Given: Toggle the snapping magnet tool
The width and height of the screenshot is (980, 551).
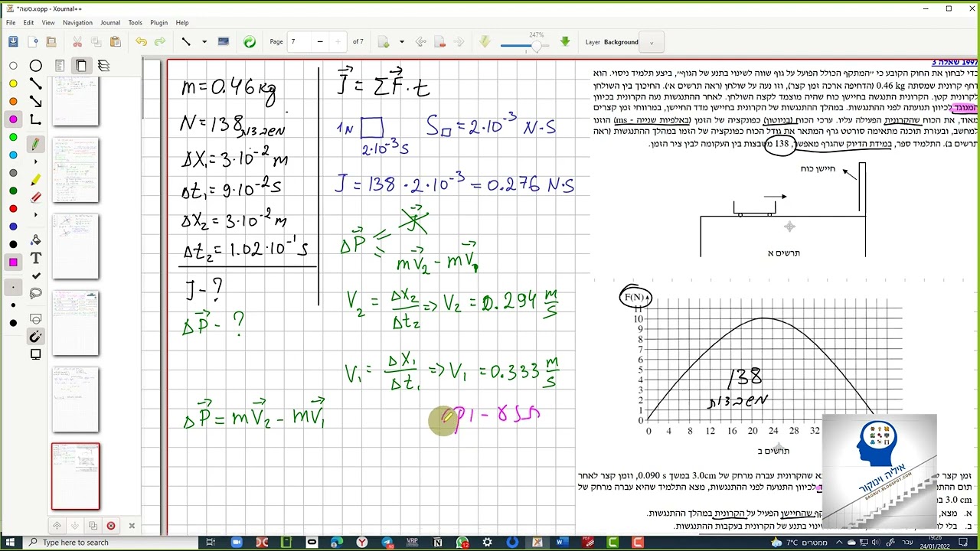Looking at the screenshot, I should point(35,337).
